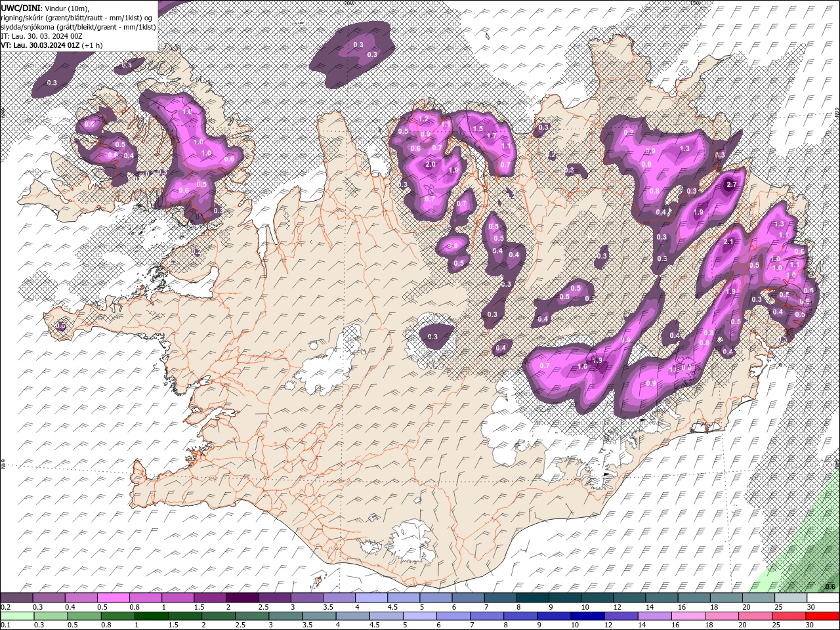Click the isolated 0.5 label on the far west coast
Viewport: 840px width, 630px height.
coord(60,325)
